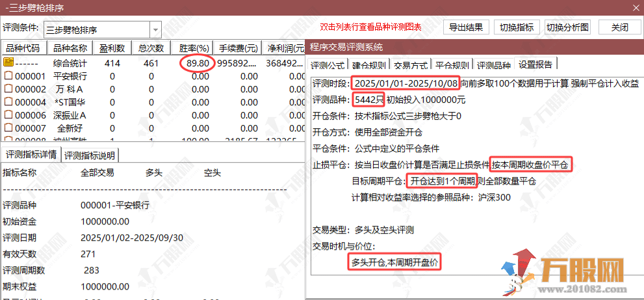Open the 评测条件 dropdown arrow
This screenshot has height=300, width=644.
coord(155,29)
